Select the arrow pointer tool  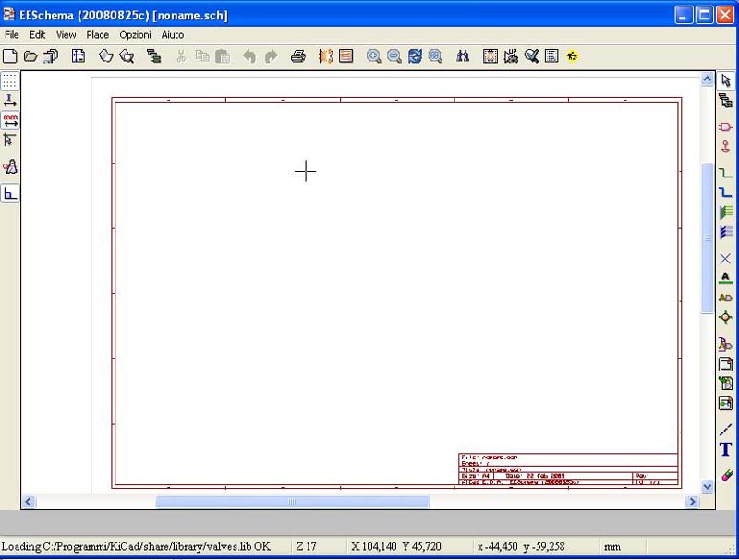click(726, 80)
